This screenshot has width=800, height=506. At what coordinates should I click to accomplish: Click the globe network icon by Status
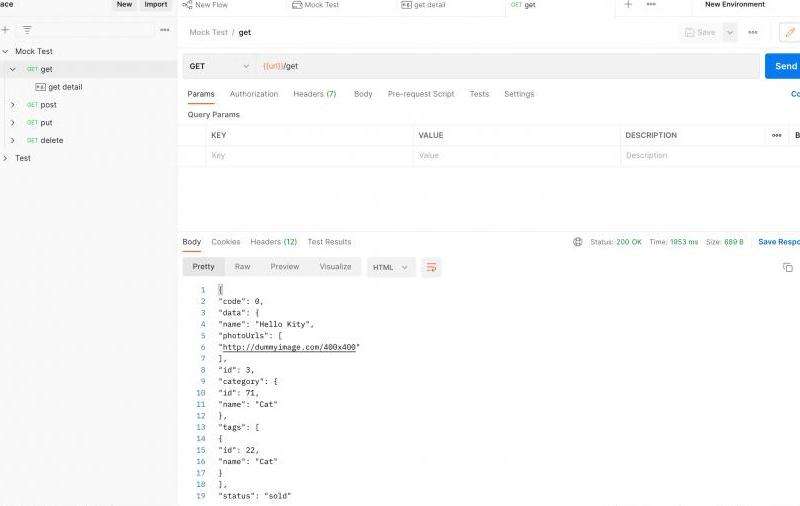(577, 242)
